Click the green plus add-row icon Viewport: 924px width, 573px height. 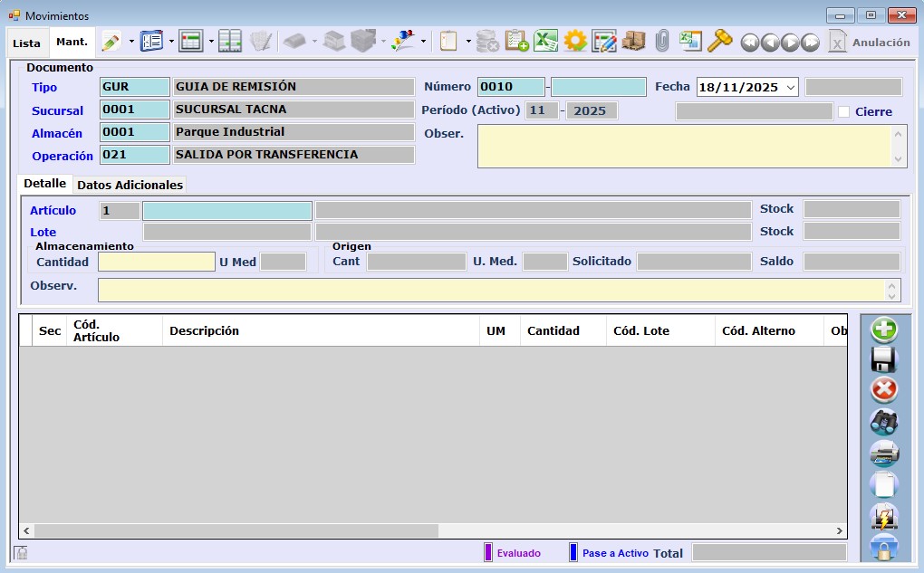(883, 329)
